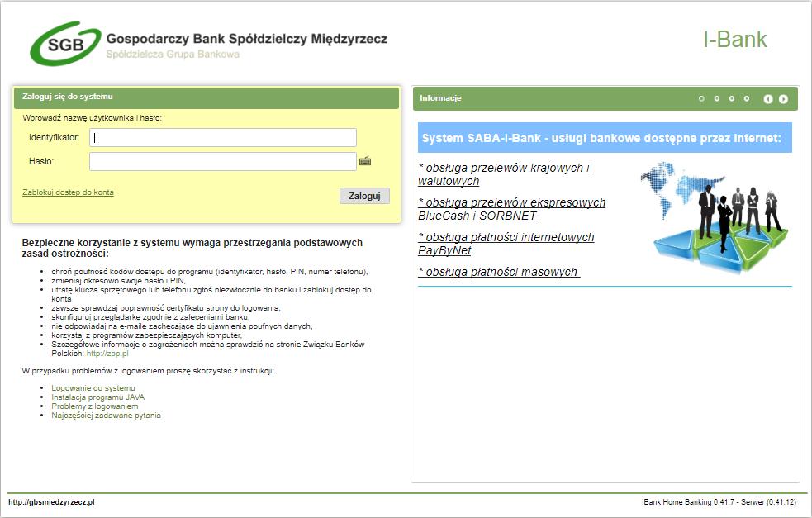Click the Wprowadź nazwę użytkownika i hasło text
Image resolution: width=812 pixels, height=518 pixels.
(93, 118)
